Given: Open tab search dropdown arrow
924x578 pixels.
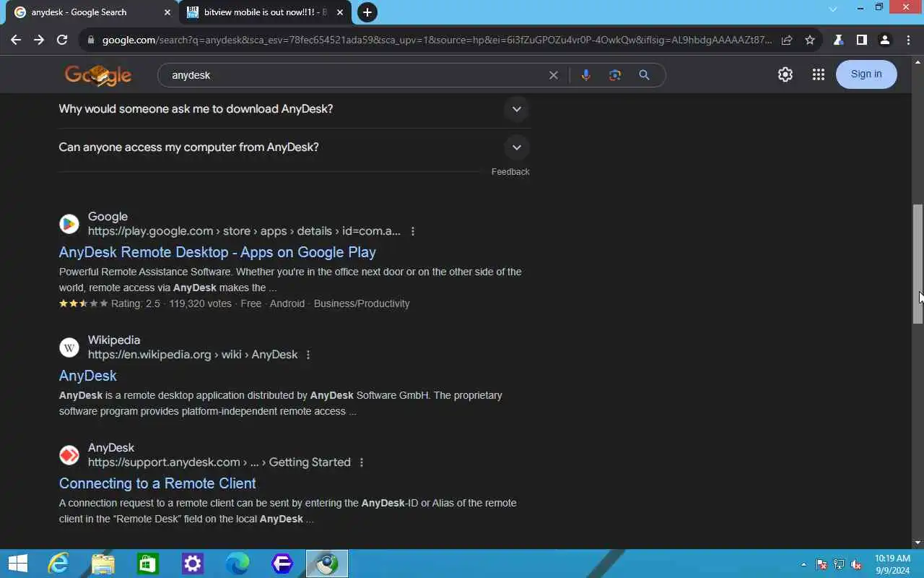Looking at the screenshot, I should point(832,9).
